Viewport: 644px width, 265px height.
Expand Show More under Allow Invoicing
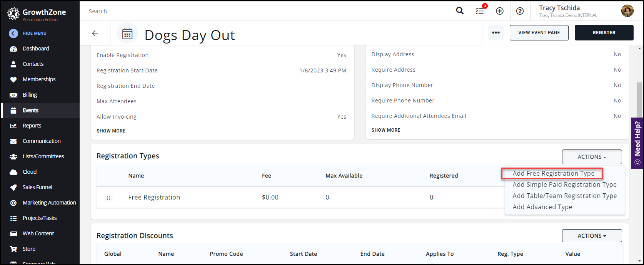[111, 131]
